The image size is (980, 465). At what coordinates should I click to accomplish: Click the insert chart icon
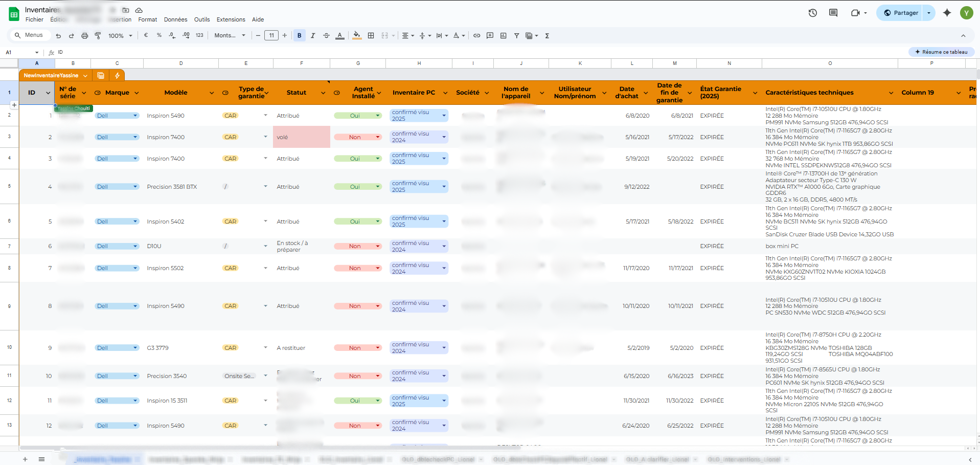coord(503,36)
